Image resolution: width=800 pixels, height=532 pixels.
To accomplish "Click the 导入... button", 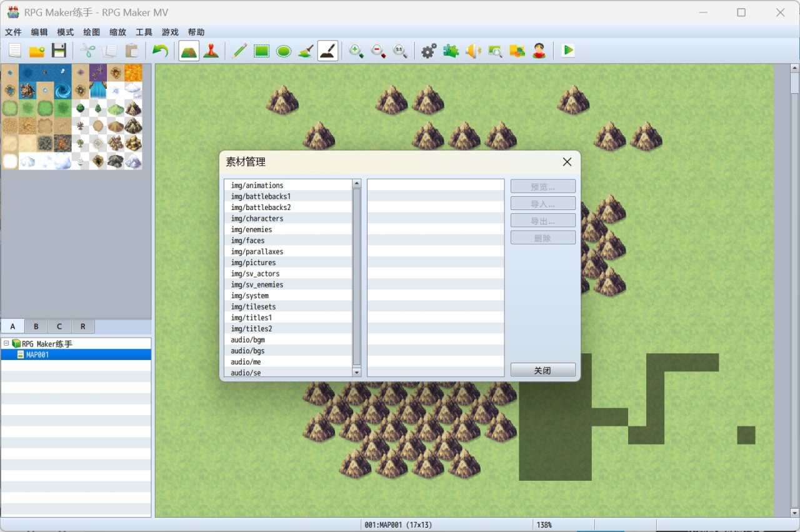I will coord(543,204).
